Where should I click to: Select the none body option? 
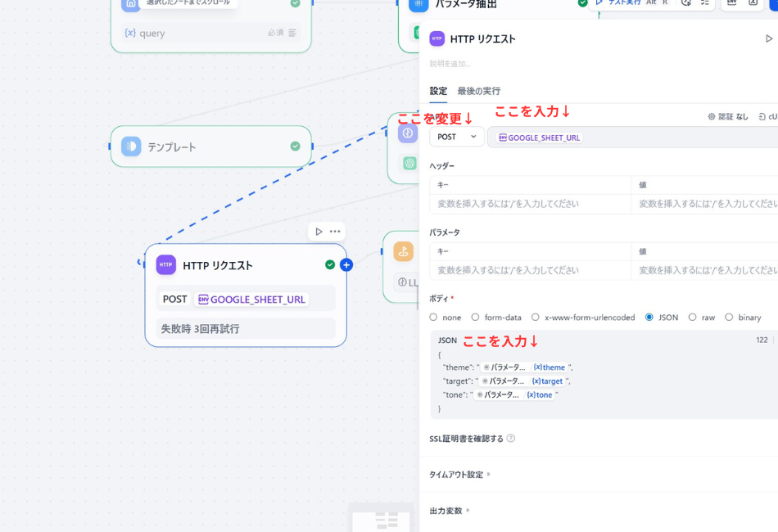(x=434, y=318)
